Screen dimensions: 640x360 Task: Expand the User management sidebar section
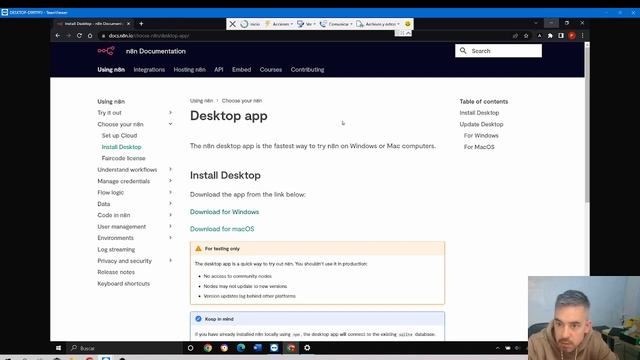[171, 227]
